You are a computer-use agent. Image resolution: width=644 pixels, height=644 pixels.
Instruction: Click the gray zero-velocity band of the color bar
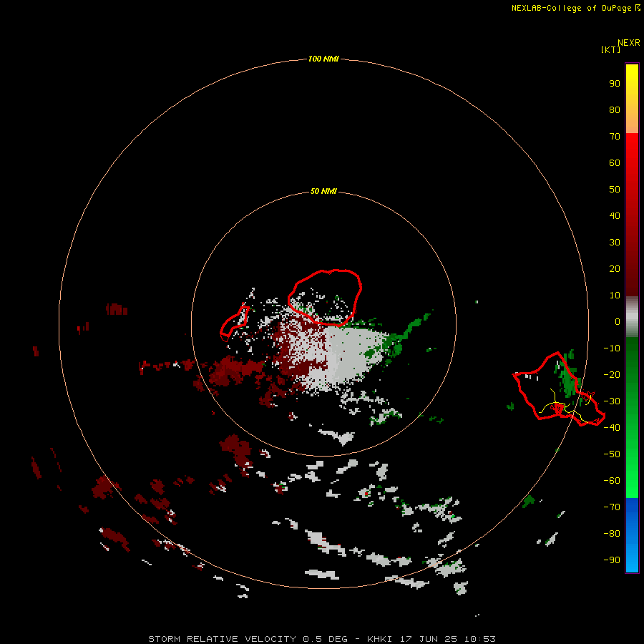[x=632, y=317]
